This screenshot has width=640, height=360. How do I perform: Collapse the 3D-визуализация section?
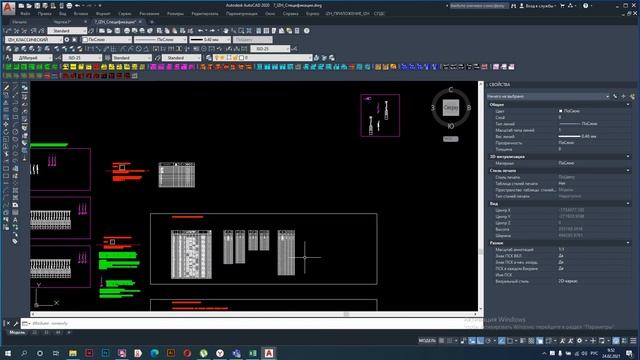click(x=628, y=156)
